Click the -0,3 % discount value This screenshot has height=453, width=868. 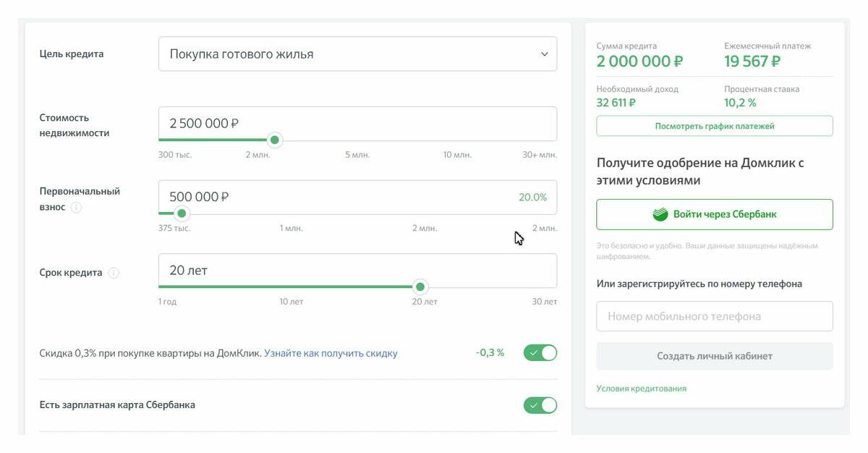tap(490, 353)
